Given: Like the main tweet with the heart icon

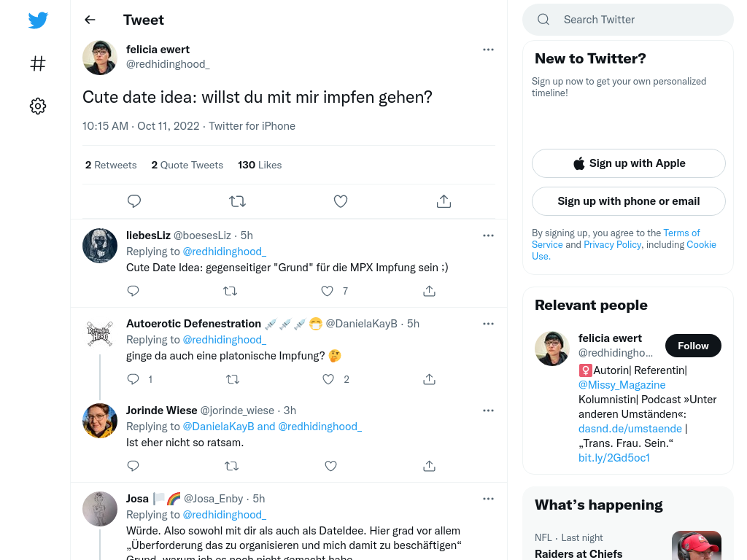Looking at the screenshot, I should tap(341, 201).
